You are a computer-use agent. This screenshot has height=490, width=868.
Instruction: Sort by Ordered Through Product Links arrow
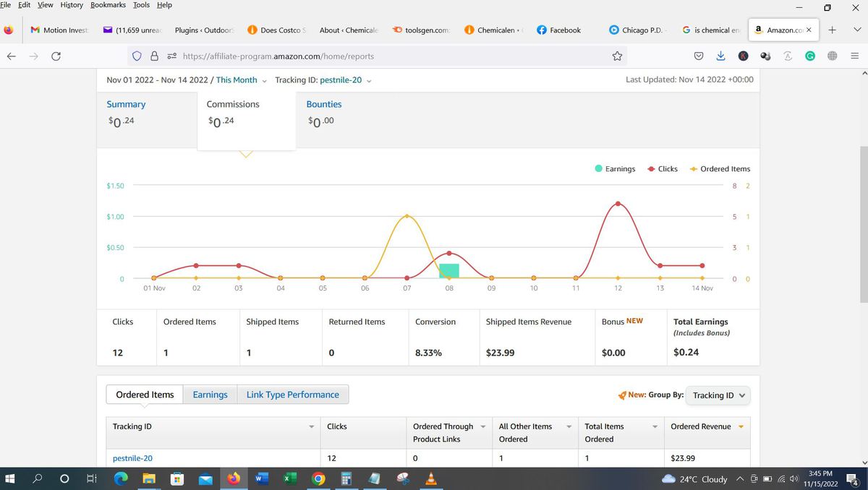(x=483, y=426)
